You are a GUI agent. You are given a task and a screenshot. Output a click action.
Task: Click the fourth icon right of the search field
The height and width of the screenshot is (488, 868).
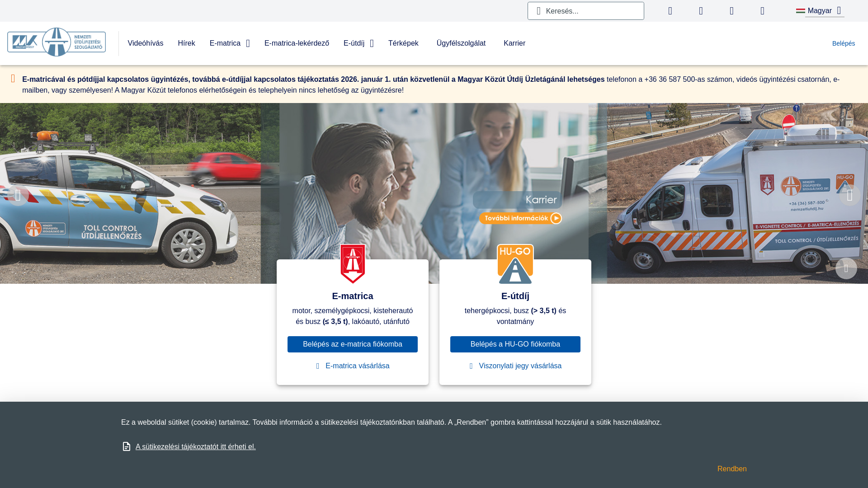click(763, 11)
